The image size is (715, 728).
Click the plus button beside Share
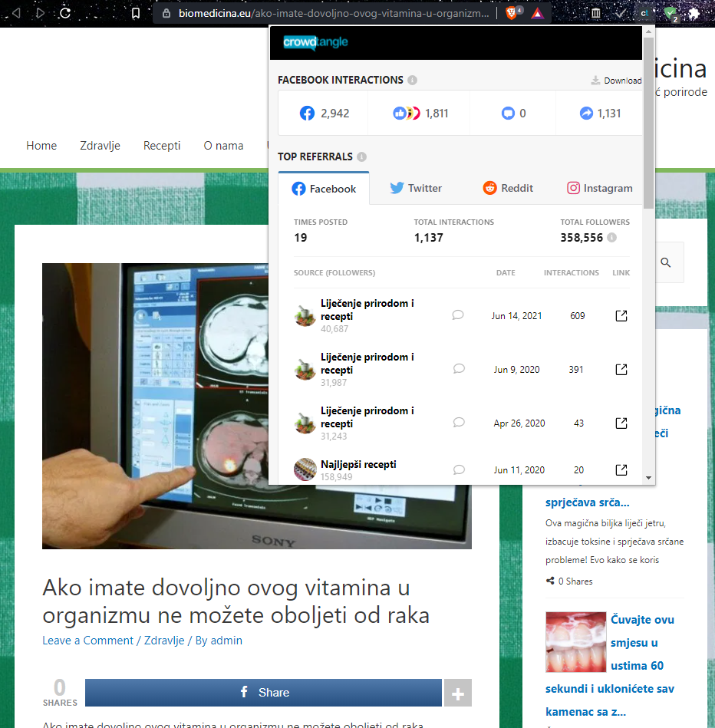click(x=458, y=693)
